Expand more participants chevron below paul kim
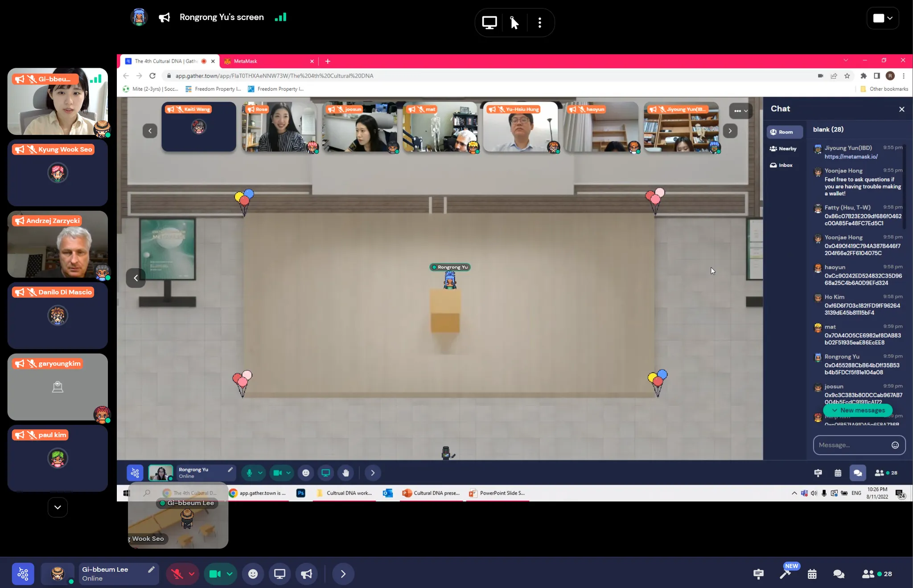 [58, 507]
